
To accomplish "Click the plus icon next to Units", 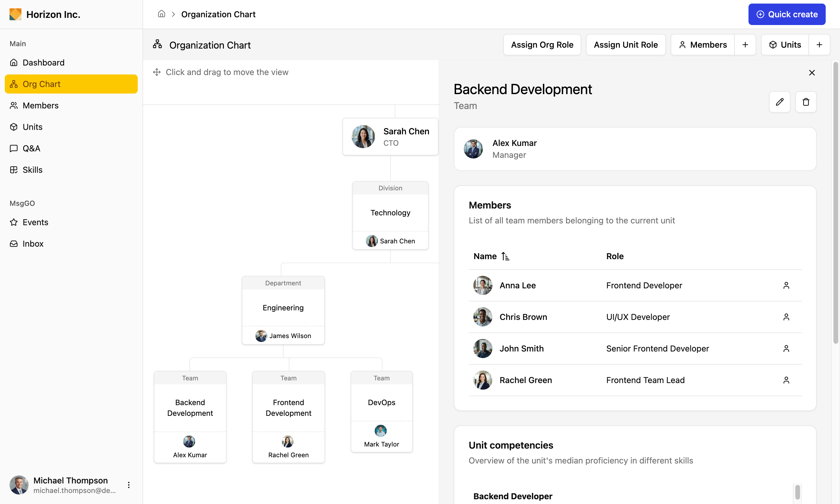I will (x=819, y=44).
